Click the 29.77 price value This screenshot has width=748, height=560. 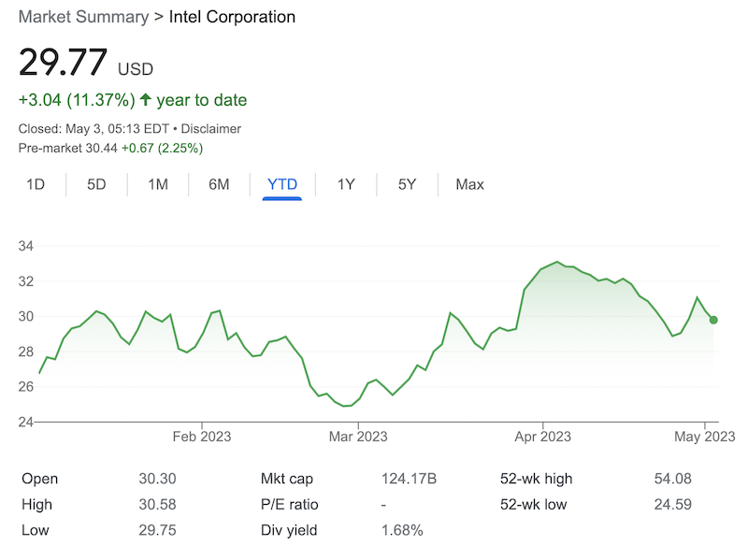click(x=63, y=62)
